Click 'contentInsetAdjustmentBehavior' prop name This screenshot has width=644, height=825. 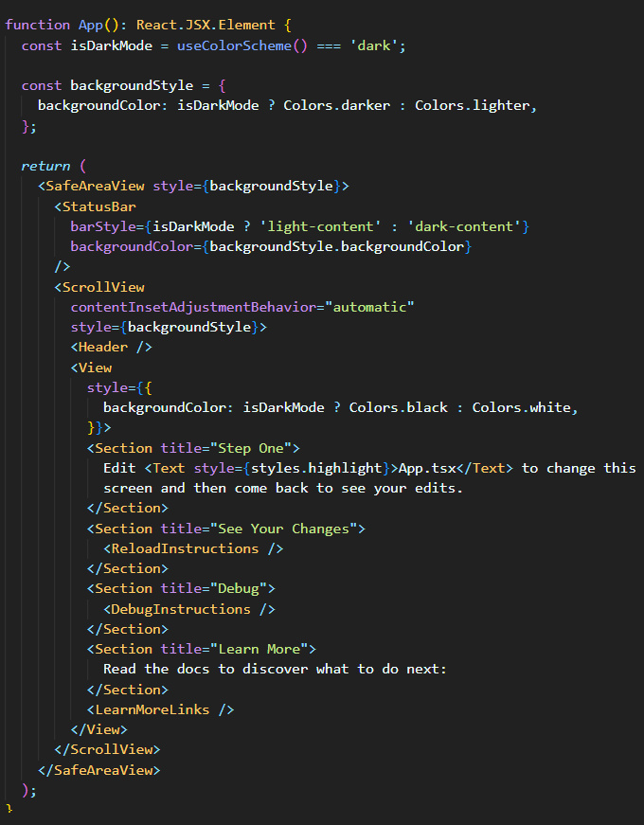pyautogui.click(x=193, y=307)
